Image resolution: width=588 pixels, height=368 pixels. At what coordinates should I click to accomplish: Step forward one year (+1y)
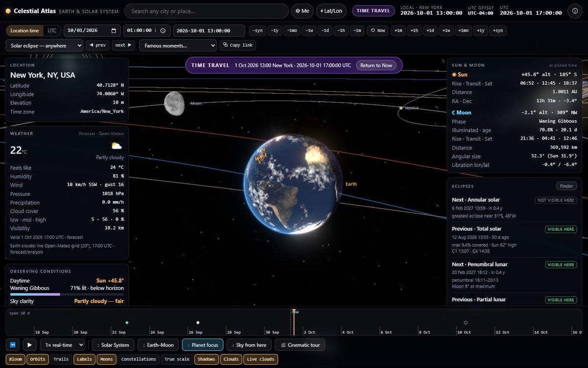(480, 30)
